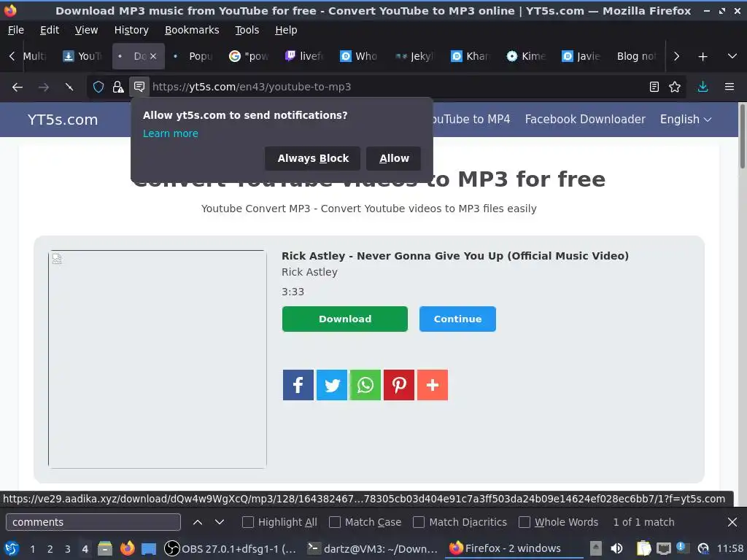Open Facebook Downloader link
Viewport: 747px width, 560px height.
coord(585,119)
